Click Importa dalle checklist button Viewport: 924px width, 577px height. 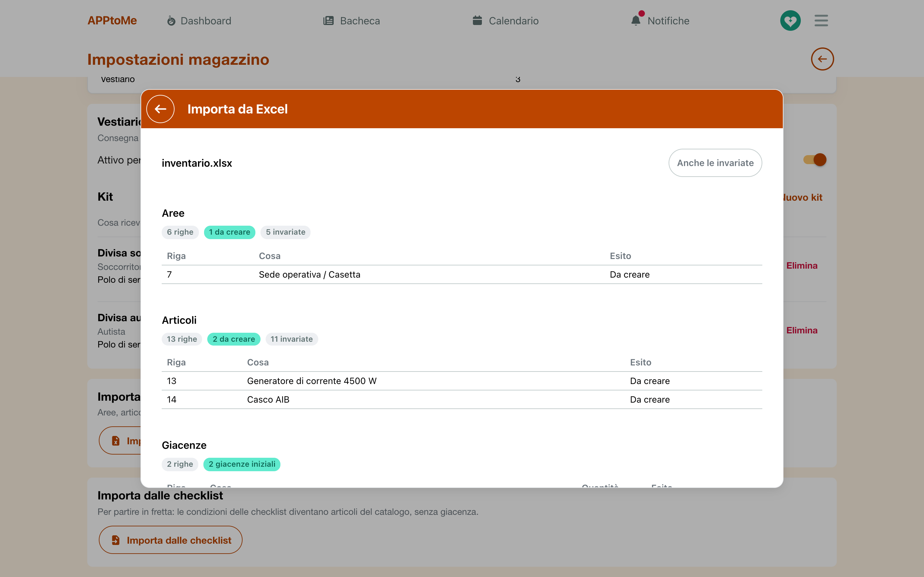[x=171, y=540]
